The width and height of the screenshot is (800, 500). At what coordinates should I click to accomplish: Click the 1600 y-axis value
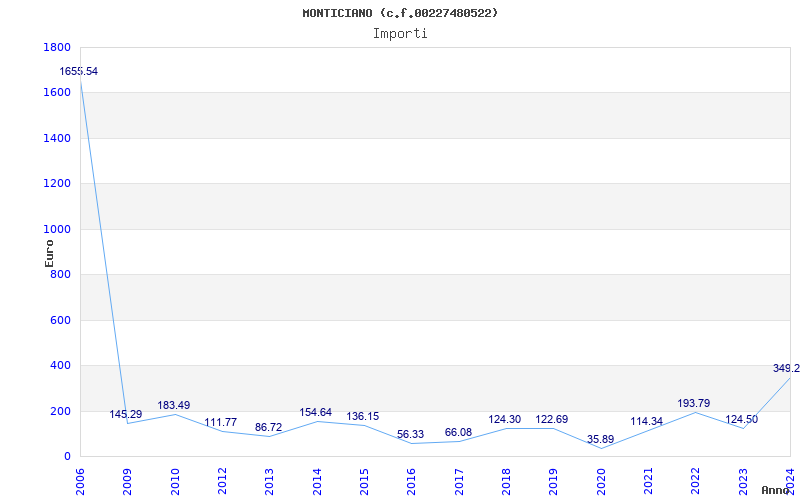tap(57, 93)
